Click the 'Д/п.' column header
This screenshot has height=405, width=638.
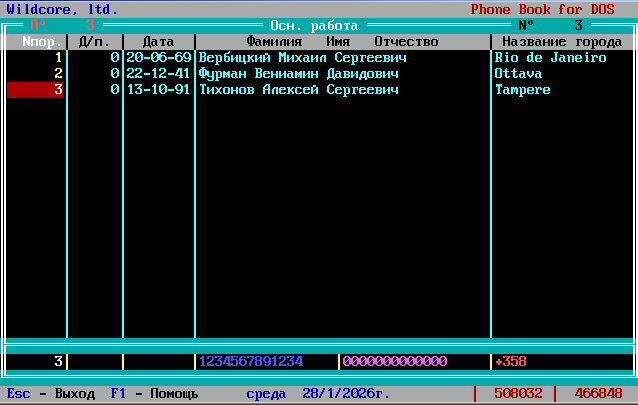95,42
